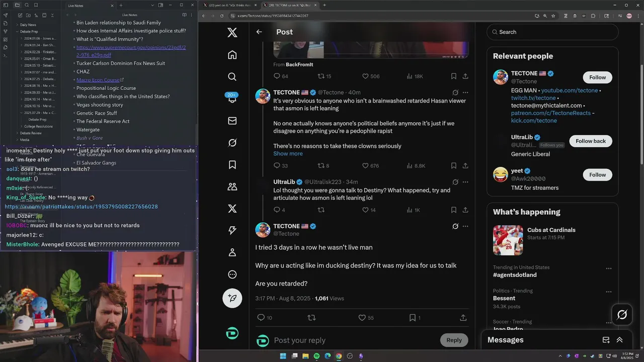Open youtube.com/tectone link
This screenshot has height=362, width=644.
coord(570,90)
